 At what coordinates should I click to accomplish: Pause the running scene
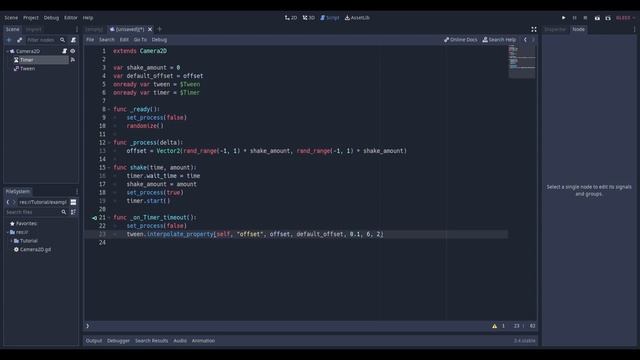click(x=575, y=18)
